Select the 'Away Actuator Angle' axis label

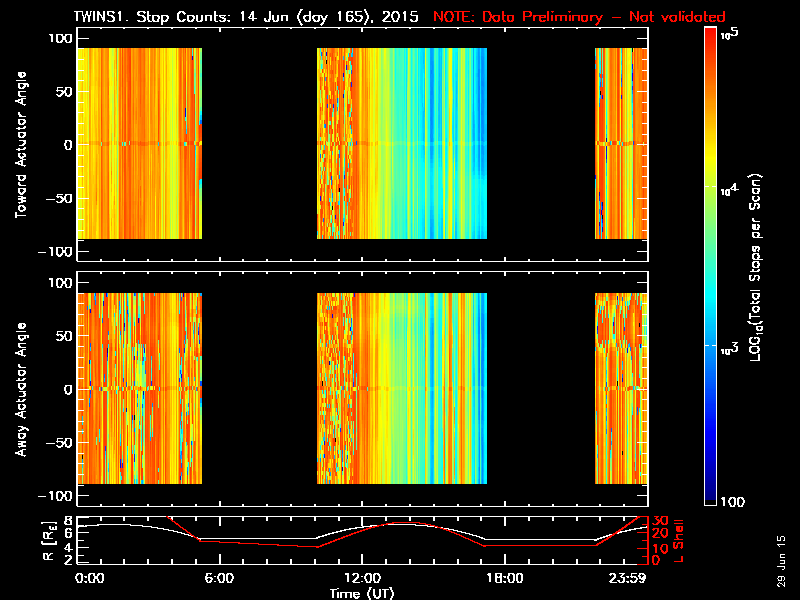click(20, 389)
